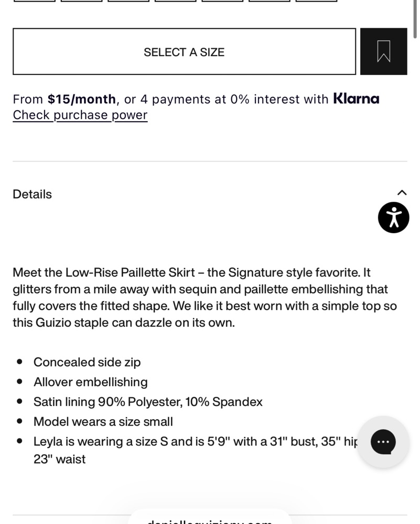Click the Low-Rise Paillette Skirt description paragraph

click(204, 298)
